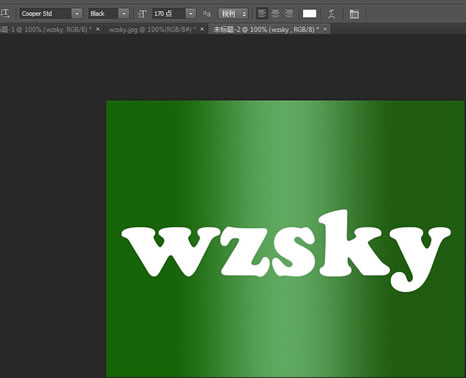Viewport: 466px width, 378px height.
Task: Close the untitled-2 document tab
Action: [x=325, y=29]
